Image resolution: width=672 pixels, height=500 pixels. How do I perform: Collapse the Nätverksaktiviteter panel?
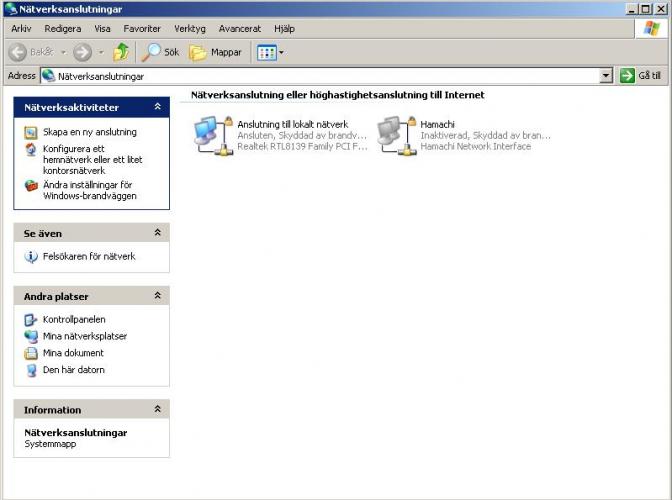pyautogui.click(x=157, y=107)
